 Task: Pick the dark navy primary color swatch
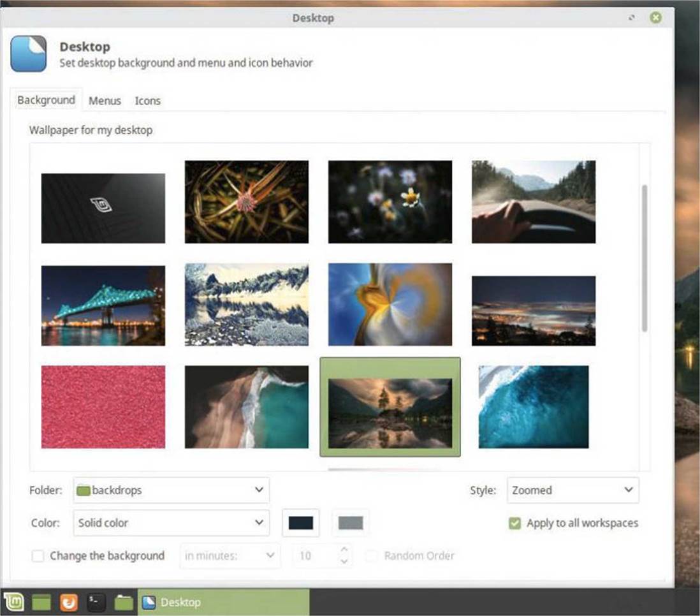301,523
